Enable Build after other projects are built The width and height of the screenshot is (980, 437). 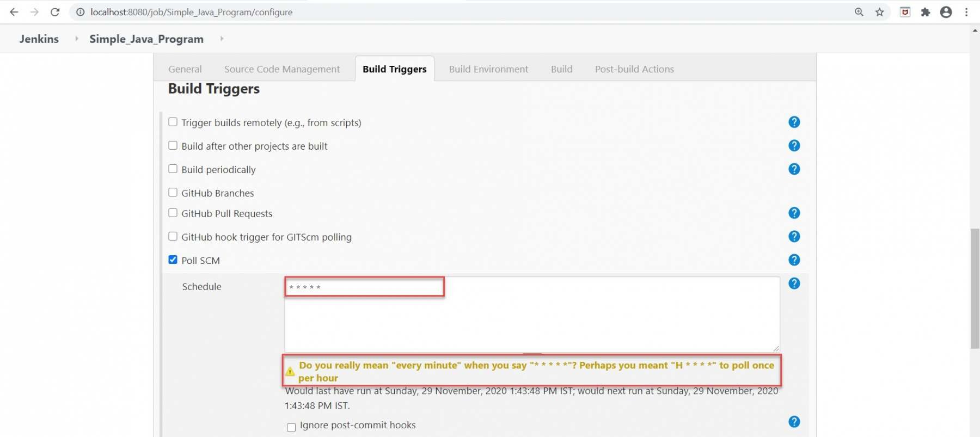[173, 145]
